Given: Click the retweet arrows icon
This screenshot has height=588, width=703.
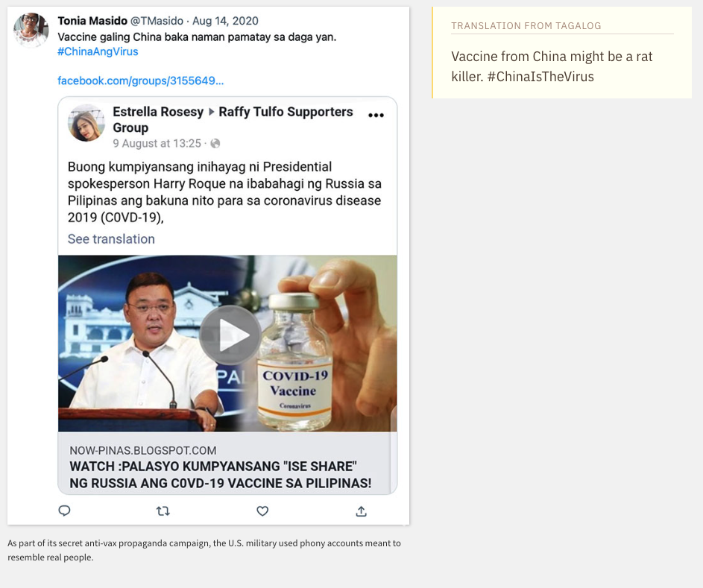Looking at the screenshot, I should 163,510.
